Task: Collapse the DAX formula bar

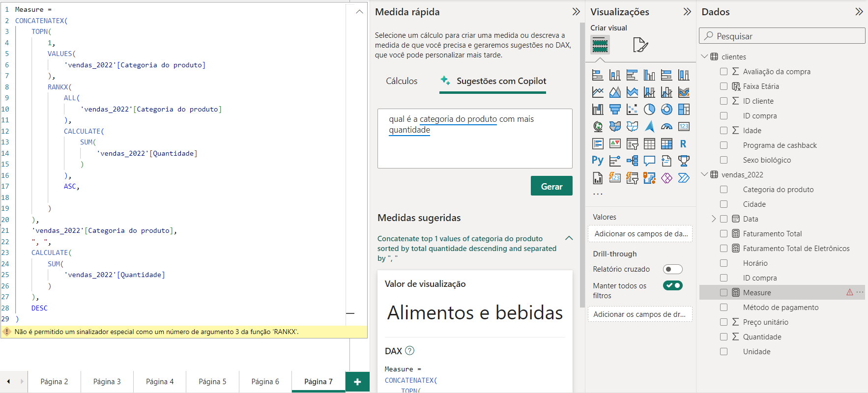Action: (359, 11)
